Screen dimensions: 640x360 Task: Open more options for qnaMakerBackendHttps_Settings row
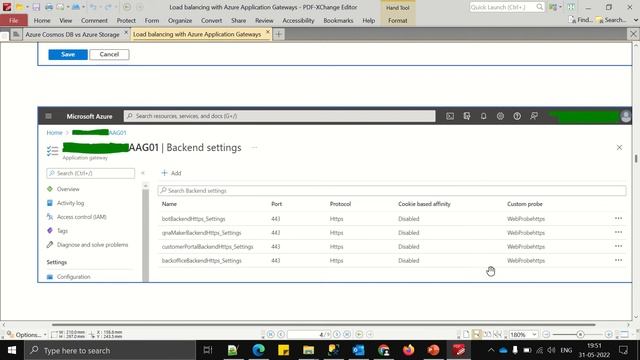618,232
